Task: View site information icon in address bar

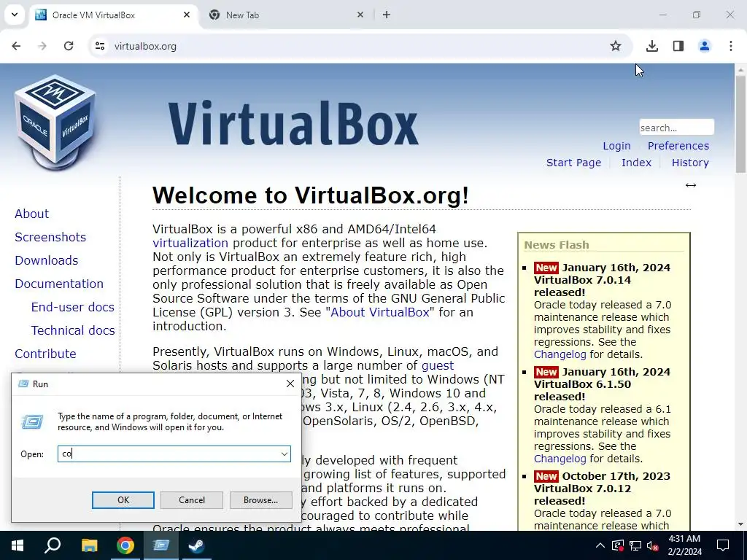Action: click(99, 46)
